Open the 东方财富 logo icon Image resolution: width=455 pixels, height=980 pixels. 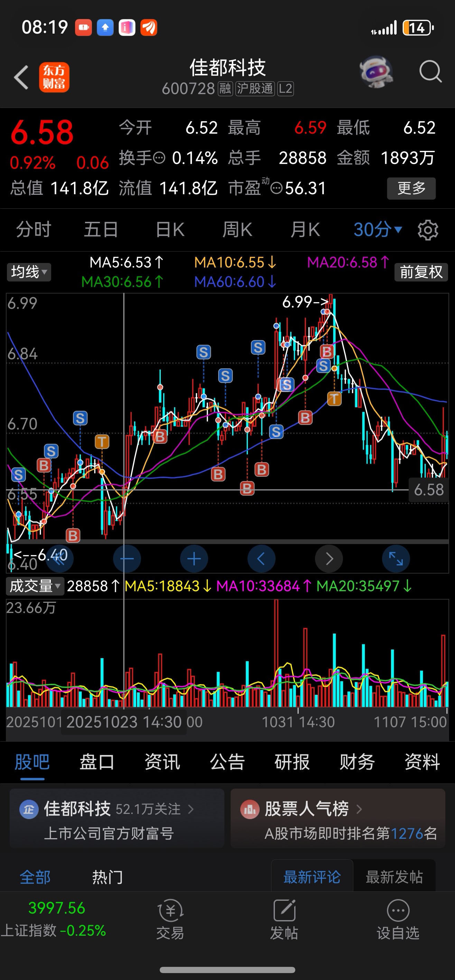(54, 77)
